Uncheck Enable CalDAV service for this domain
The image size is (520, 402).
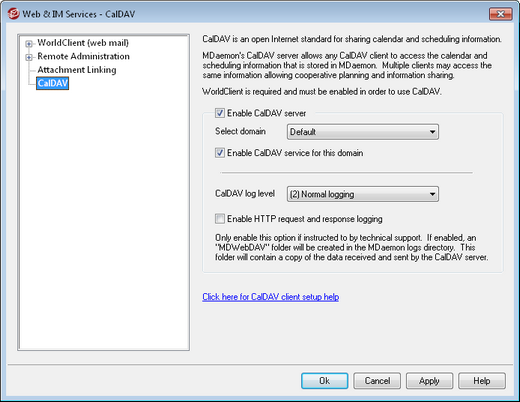(220, 153)
